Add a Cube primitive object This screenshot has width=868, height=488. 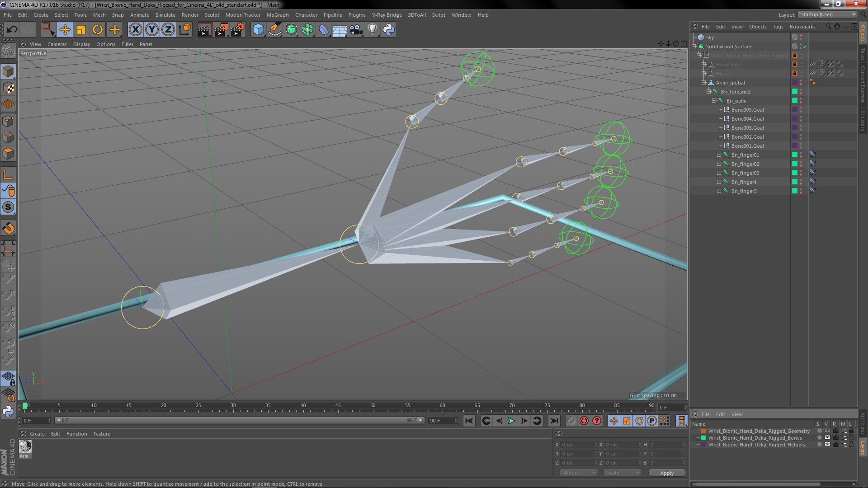pos(258,30)
